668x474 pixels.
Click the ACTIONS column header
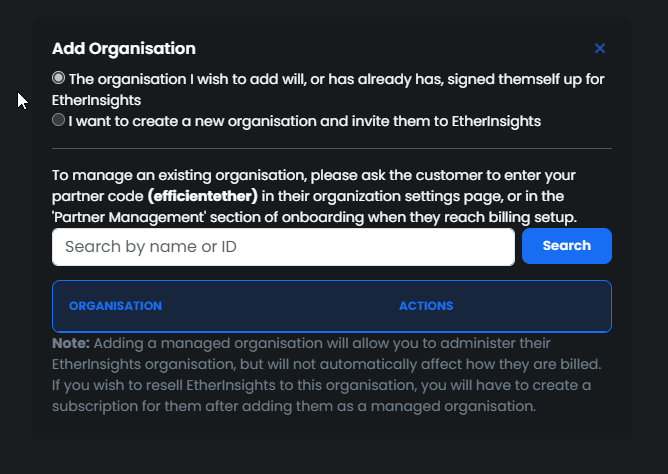point(426,306)
